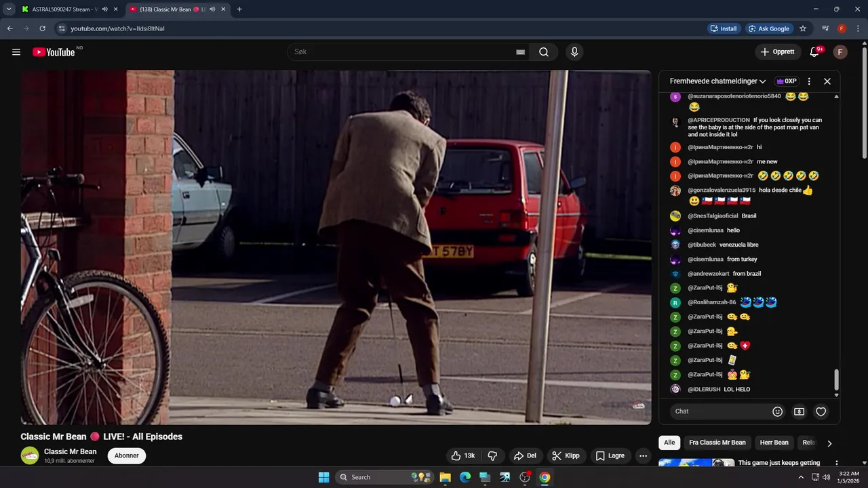This screenshot has height=488, width=868.
Task: Create a clip with Klipp
Action: (x=566, y=455)
